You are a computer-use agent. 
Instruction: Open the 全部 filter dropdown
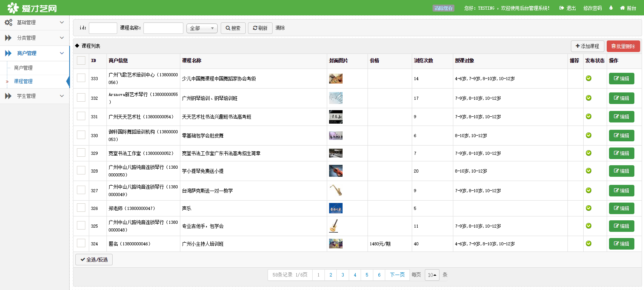[202, 28]
